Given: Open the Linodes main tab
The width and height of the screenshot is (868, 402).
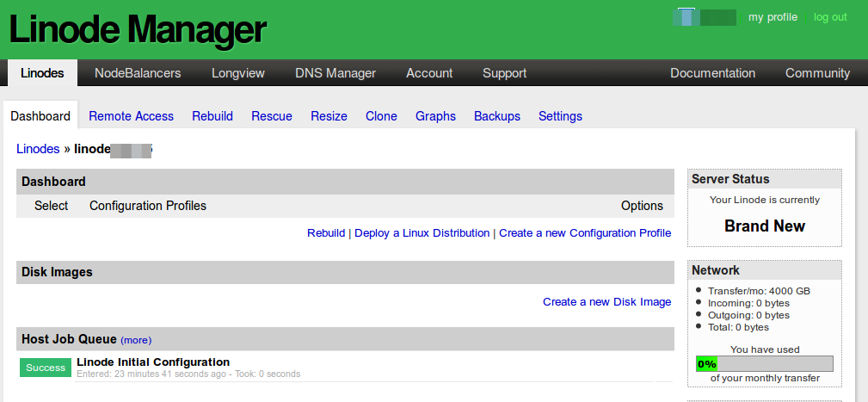Looking at the screenshot, I should (x=42, y=73).
